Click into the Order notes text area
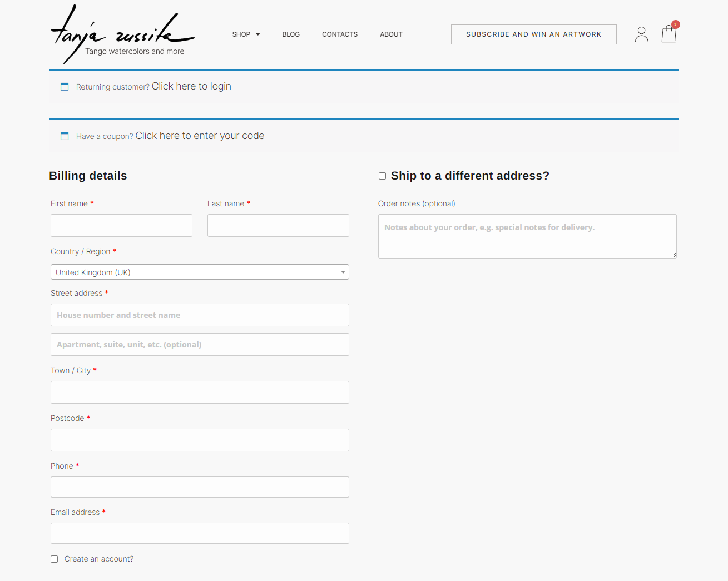The image size is (728, 581). pyautogui.click(x=527, y=236)
